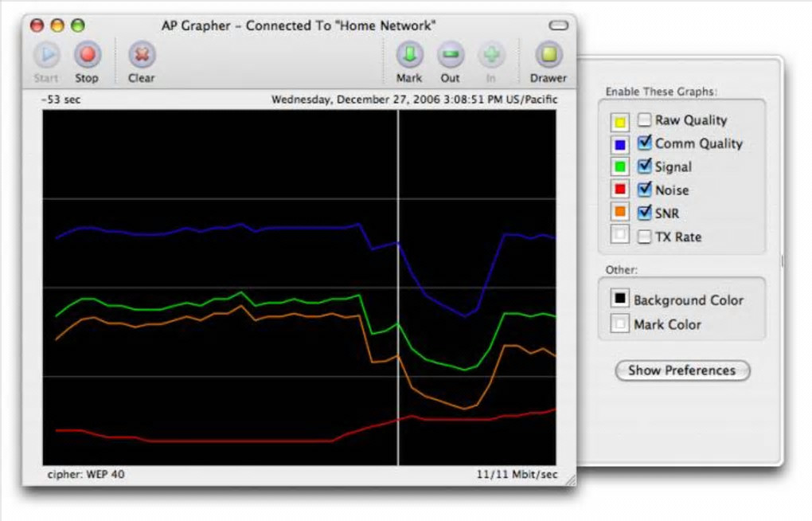Image resolution: width=812 pixels, height=521 pixels.
Task: Enable the Raw Quality checkbox
Action: coord(644,119)
